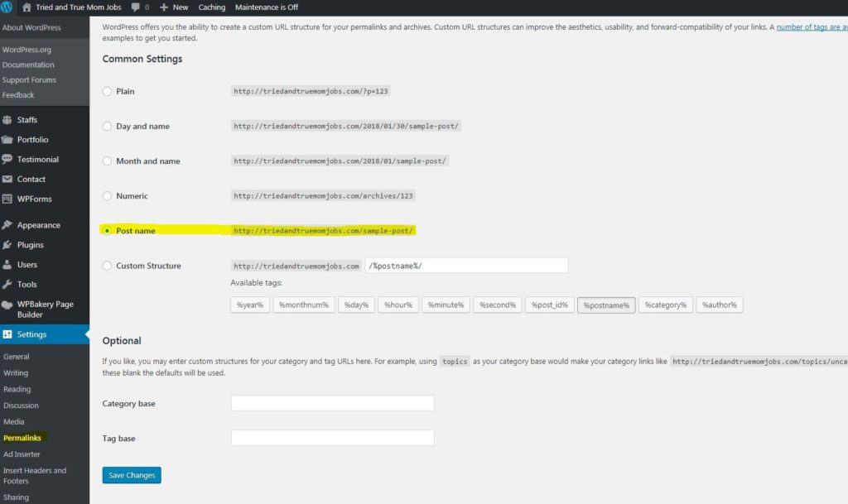Toggle the %postname% tag button
Screen dimensions: 848x504
[x=606, y=305]
